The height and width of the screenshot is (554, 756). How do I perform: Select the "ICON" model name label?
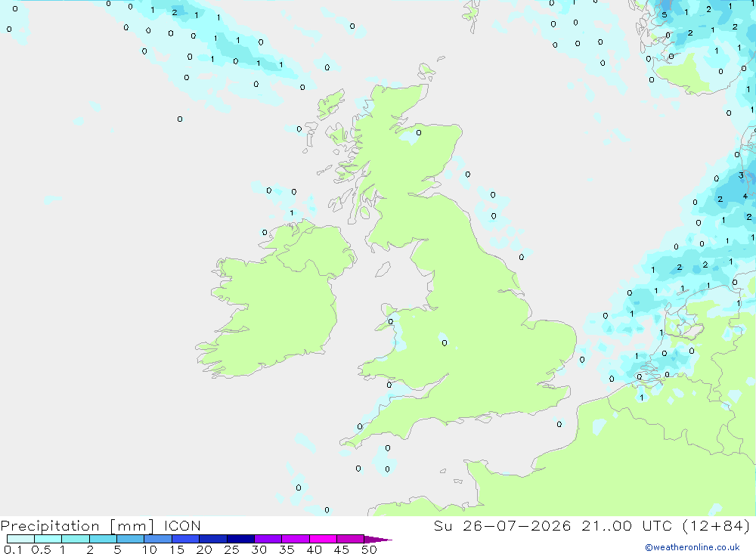click(x=182, y=526)
